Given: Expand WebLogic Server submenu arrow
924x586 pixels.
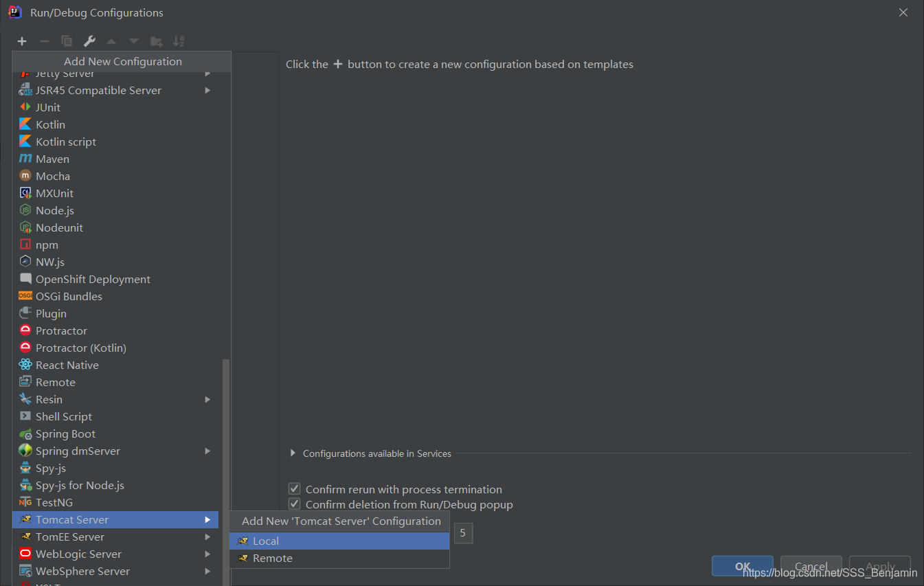Looking at the screenshot, I should (207, 554).
